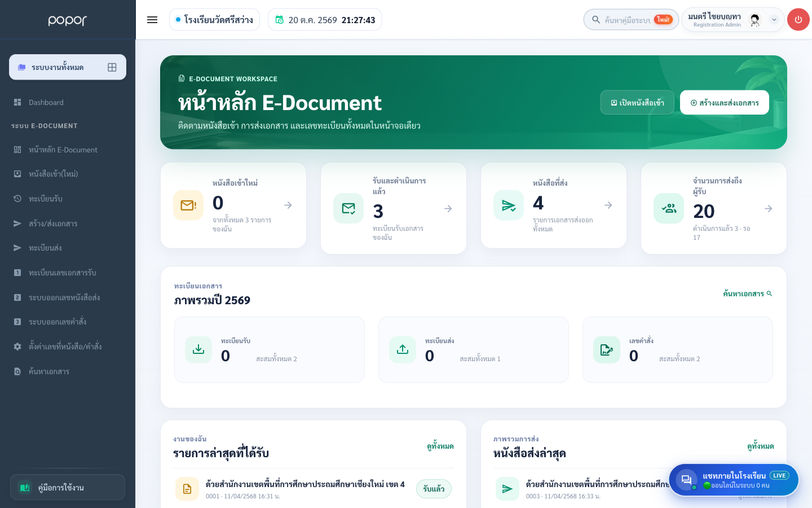Click ดูทั้งหมด for รายการล่าสุดที่ได้รับ
The width and height of the screenshot is (812, 508).
tap(440, 446)
